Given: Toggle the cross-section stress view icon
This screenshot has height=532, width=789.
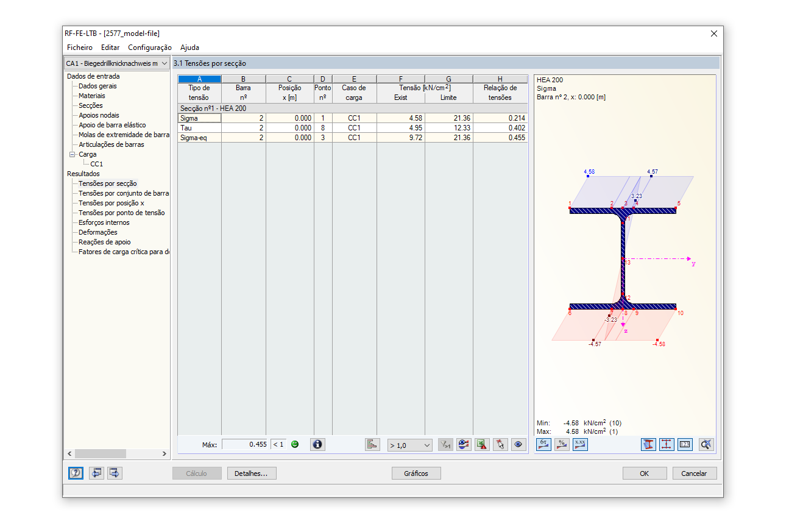Looking at the screenshot, I should 648,444.
